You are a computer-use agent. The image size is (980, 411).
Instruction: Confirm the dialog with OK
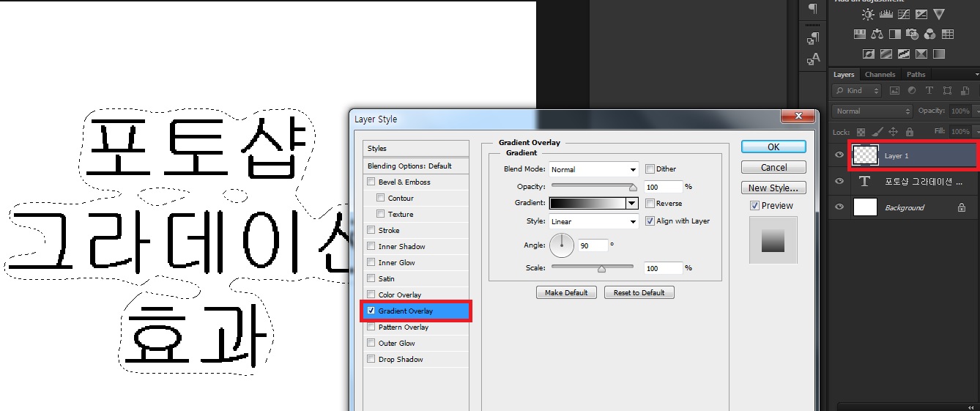click(x=773, y=147)
